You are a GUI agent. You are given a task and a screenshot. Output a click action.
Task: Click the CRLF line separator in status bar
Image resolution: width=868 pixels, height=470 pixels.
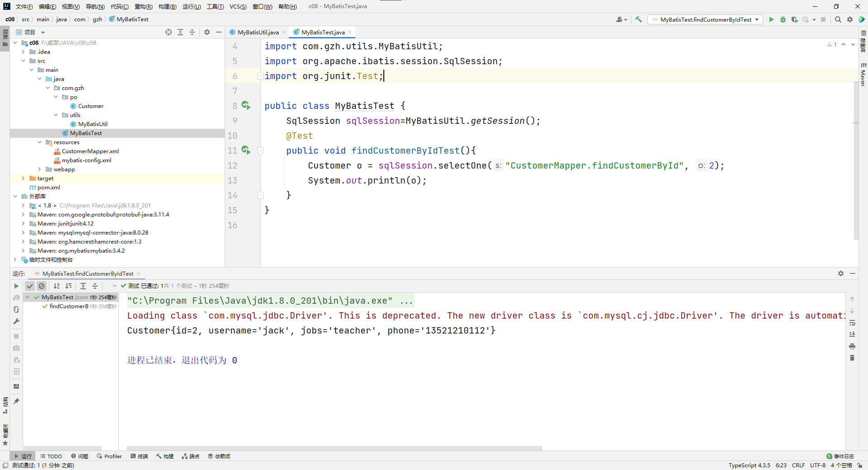pos(798,465)
